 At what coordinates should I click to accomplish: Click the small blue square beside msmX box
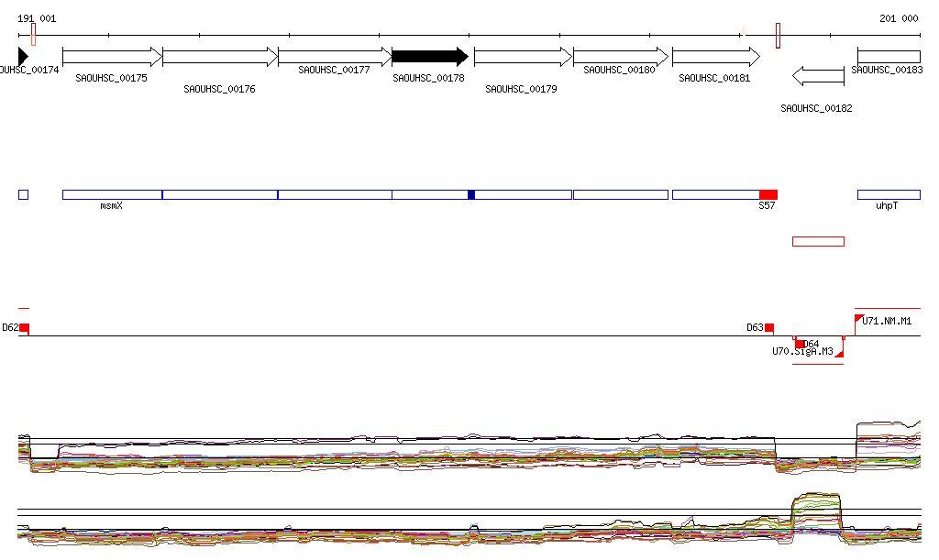(x=23, y=194)
